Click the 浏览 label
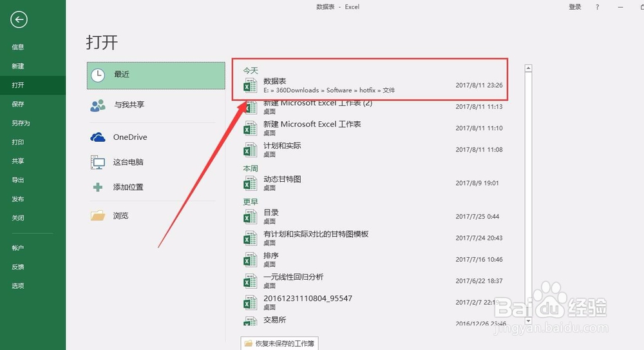644x350 pixels. point(121,215)
